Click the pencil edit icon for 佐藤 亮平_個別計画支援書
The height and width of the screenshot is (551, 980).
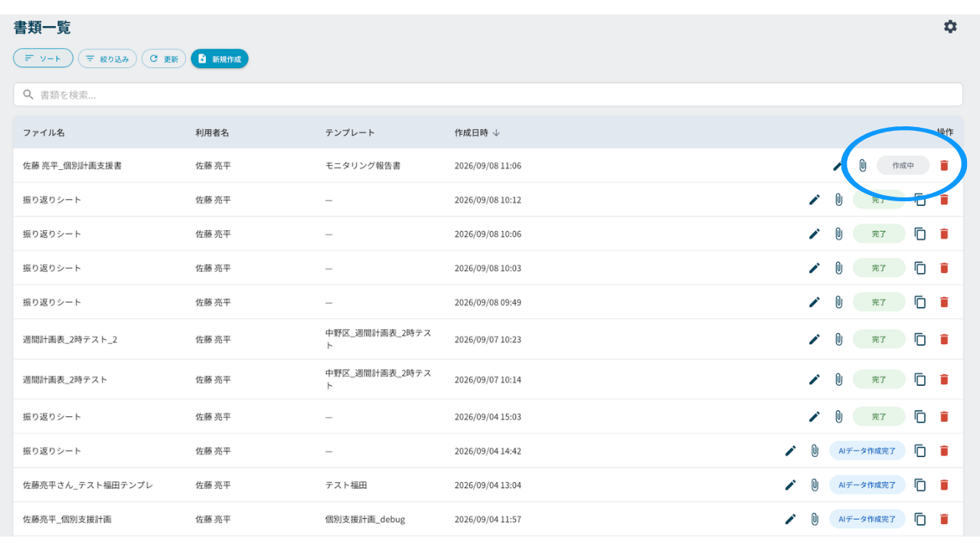click(x=838, y=165)
